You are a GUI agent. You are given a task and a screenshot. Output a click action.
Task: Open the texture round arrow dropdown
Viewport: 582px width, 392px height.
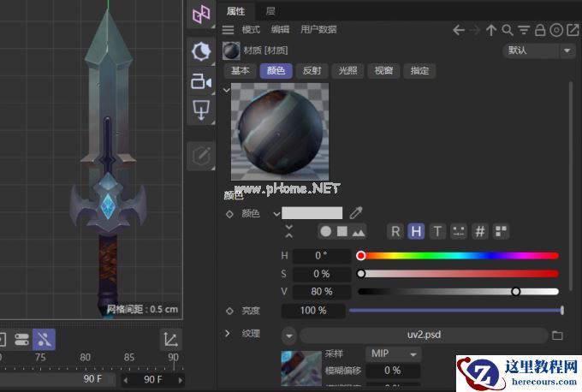tap(288, 336)
